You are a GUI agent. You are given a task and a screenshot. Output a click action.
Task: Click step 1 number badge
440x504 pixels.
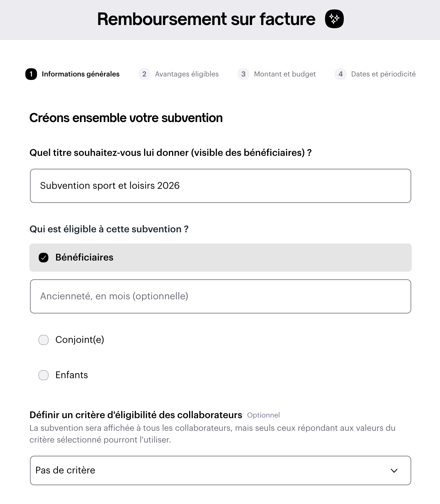point(31,74)
